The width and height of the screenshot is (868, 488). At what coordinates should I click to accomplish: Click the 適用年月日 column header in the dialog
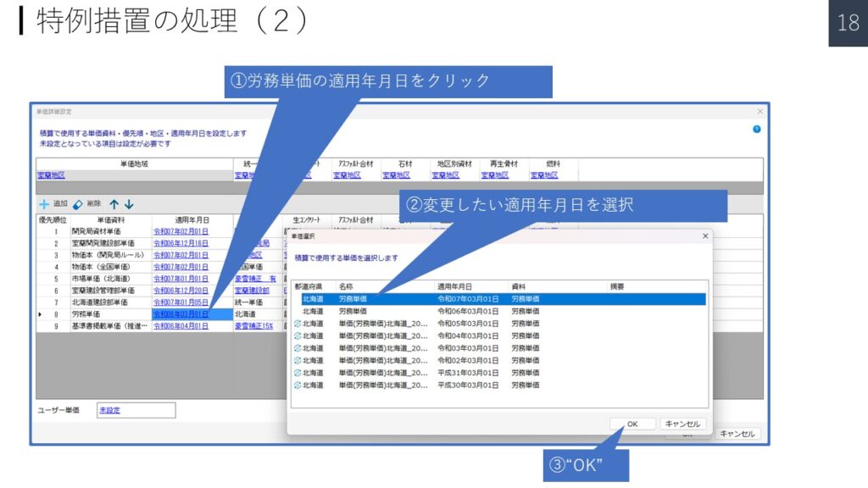click(x=455, y=286)
